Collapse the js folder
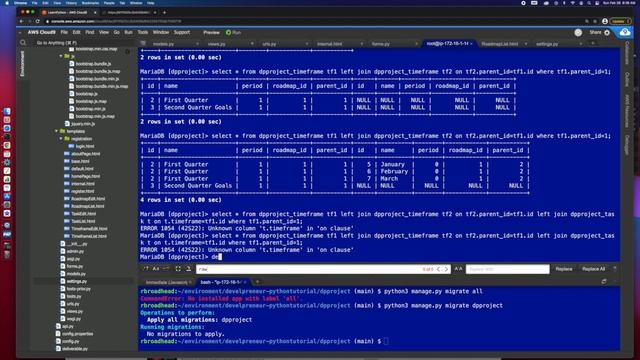This screenshot has width=640, height=360. [x=61, y=56]
